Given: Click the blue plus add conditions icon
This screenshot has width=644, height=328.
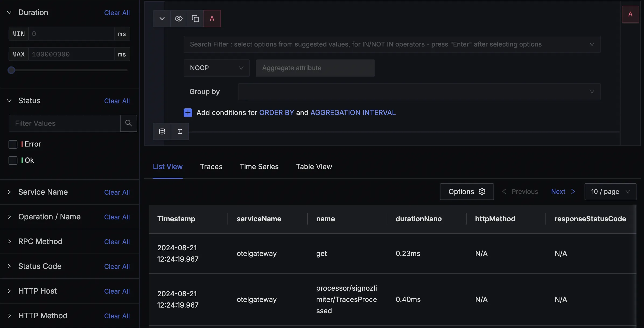Looking at the screenshot, I should click(x=188, y=113).
